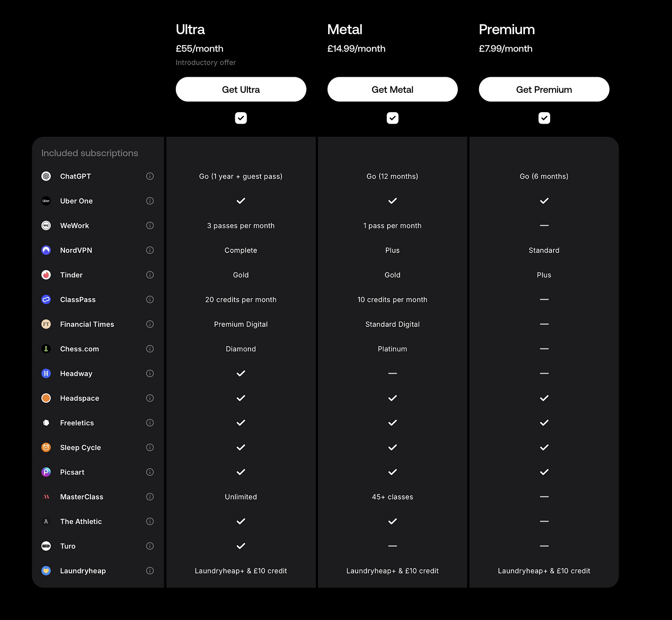Click the Sleep Cycle logo icon
672x620 pixels.
pos(46,447)
